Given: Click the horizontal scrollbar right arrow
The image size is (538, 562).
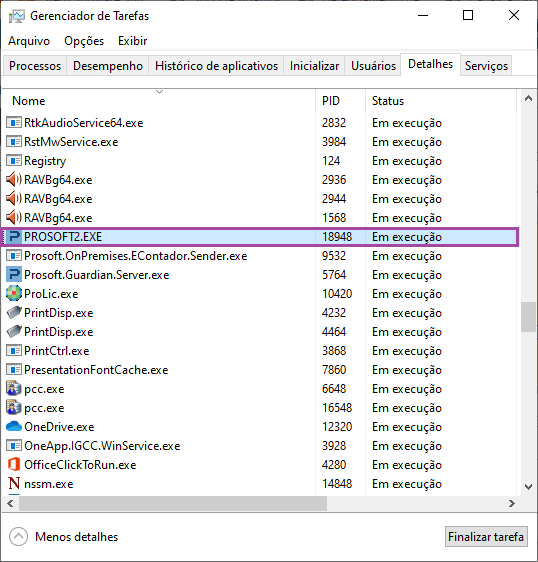Looking at the screenshot, I should click(512, 504).
